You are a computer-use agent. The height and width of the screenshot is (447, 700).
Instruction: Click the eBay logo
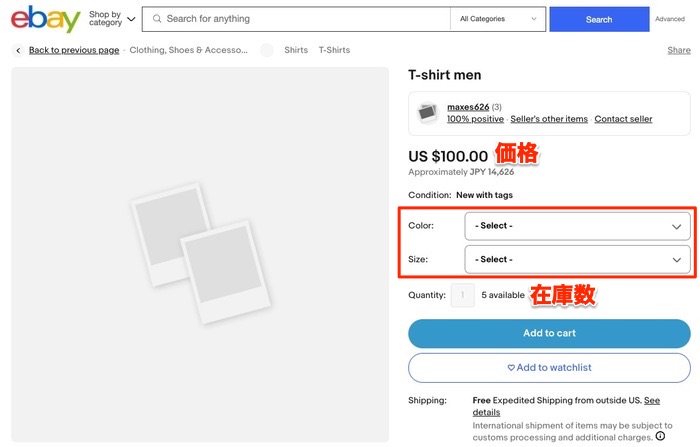click(x=45, y=19)
